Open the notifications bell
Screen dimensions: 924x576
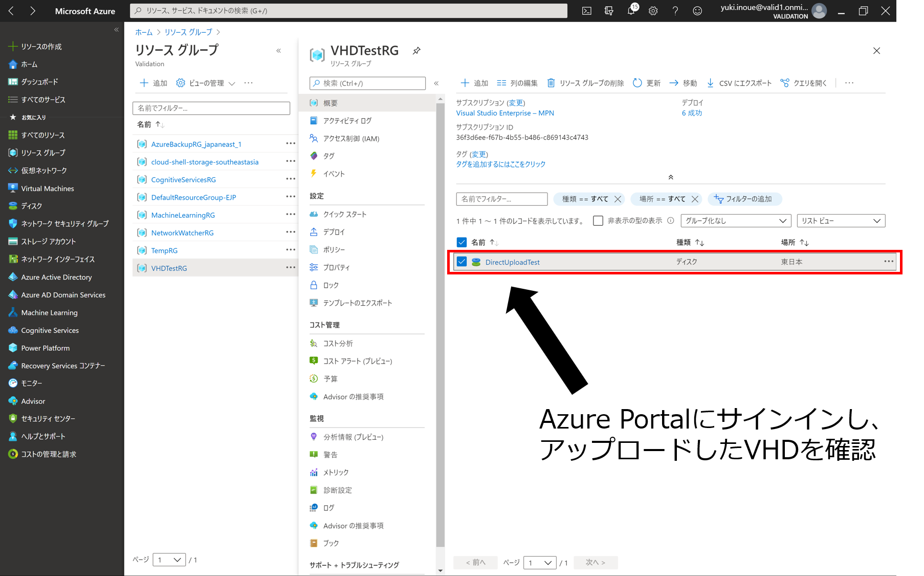coord(631,11)
